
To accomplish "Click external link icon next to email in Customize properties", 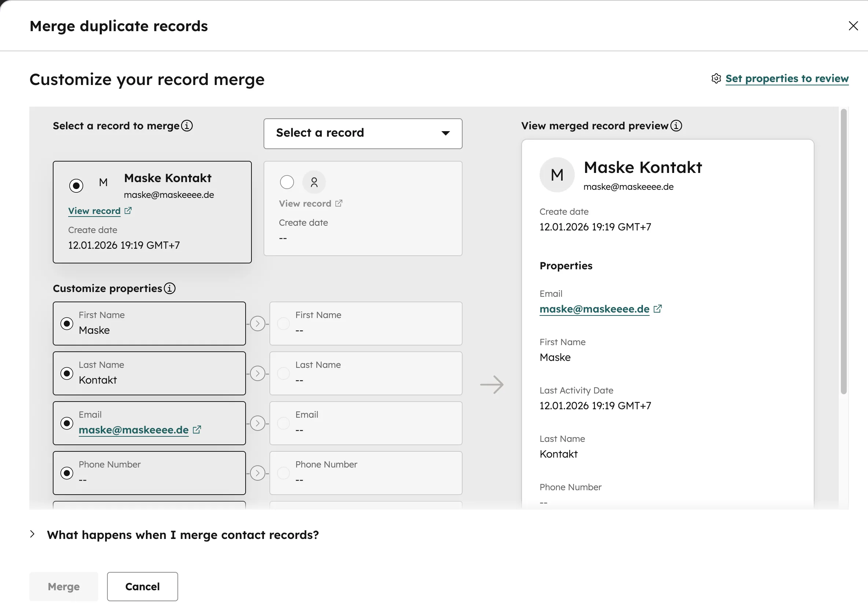I will click(x=196, y=429).
